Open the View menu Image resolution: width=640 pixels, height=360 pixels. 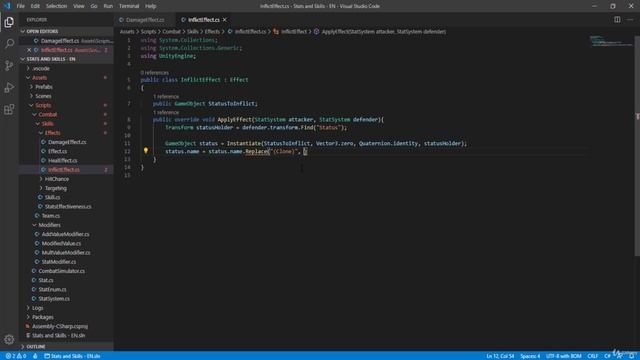point(78,6)
